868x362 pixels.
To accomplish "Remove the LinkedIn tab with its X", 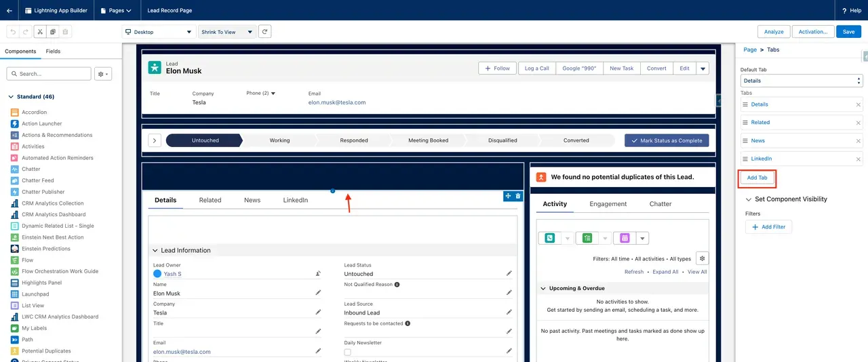I will [859, 159].
